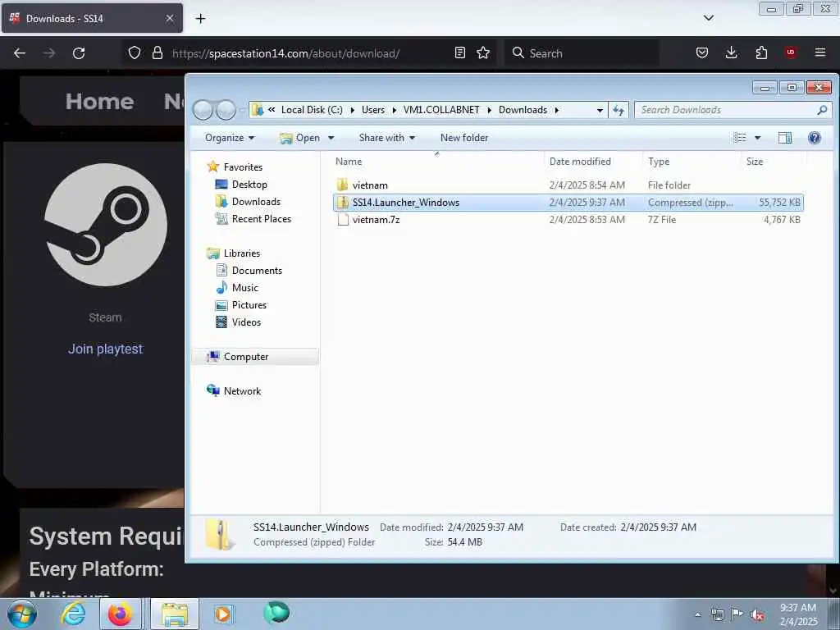Refresh the Downloads folder view
840x630 pixels.
619,110
